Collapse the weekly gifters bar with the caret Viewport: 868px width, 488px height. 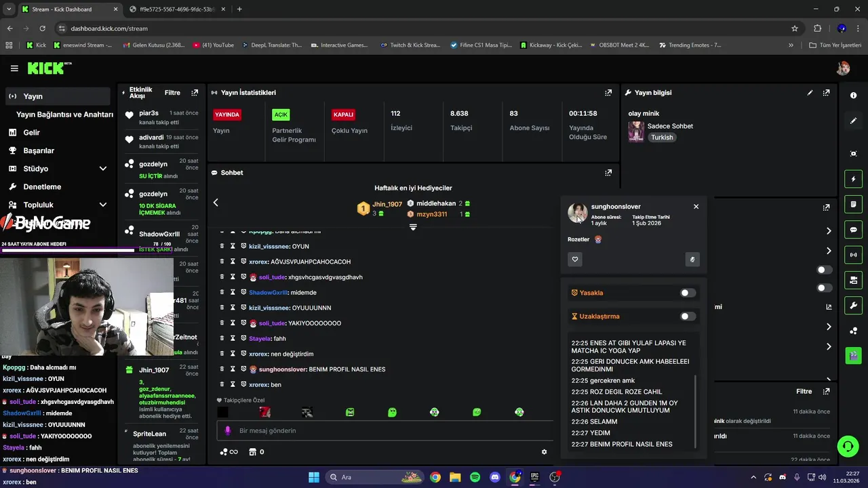413,227
